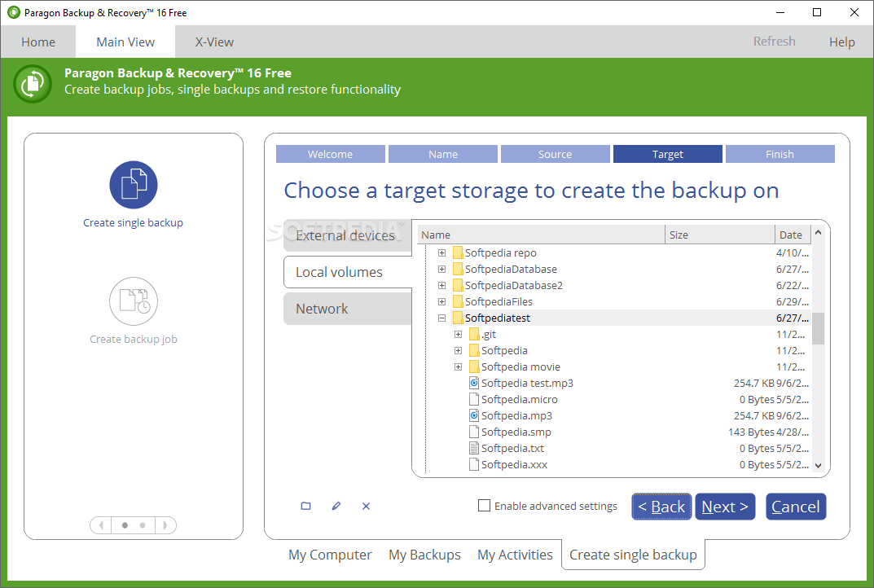Screen dimensions: 874x588
Task: Collapse the Softpediatest folder
Action: 442,318
